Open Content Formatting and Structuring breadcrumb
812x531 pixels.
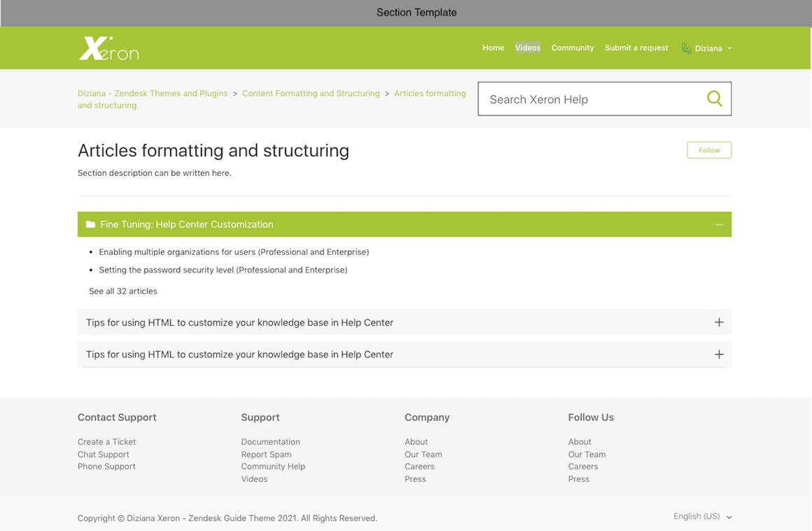311,93
